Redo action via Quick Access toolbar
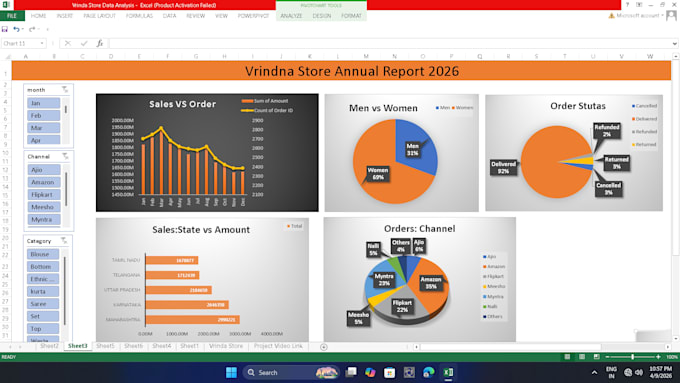 click(x=32, y=29)
